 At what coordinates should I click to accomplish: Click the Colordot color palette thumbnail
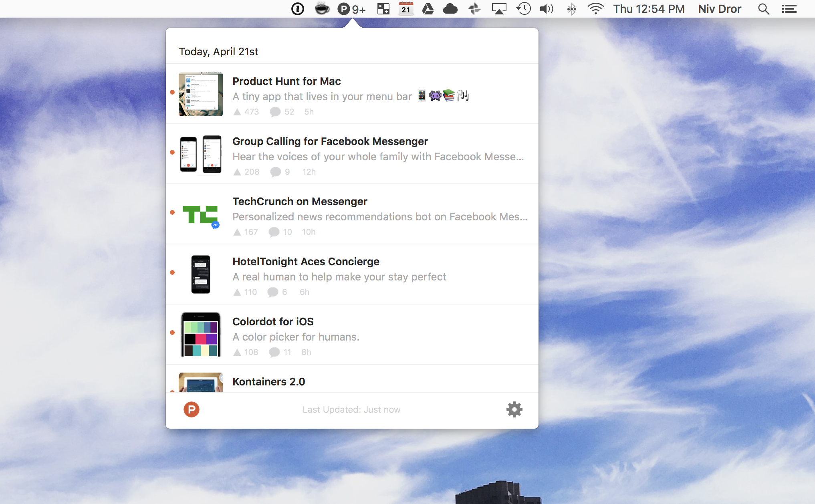click(200, 335)
